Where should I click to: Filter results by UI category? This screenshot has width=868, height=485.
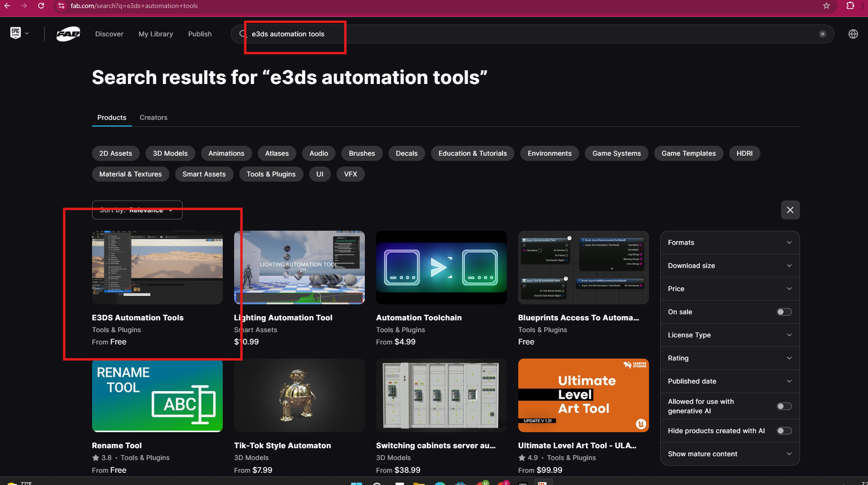320,174
